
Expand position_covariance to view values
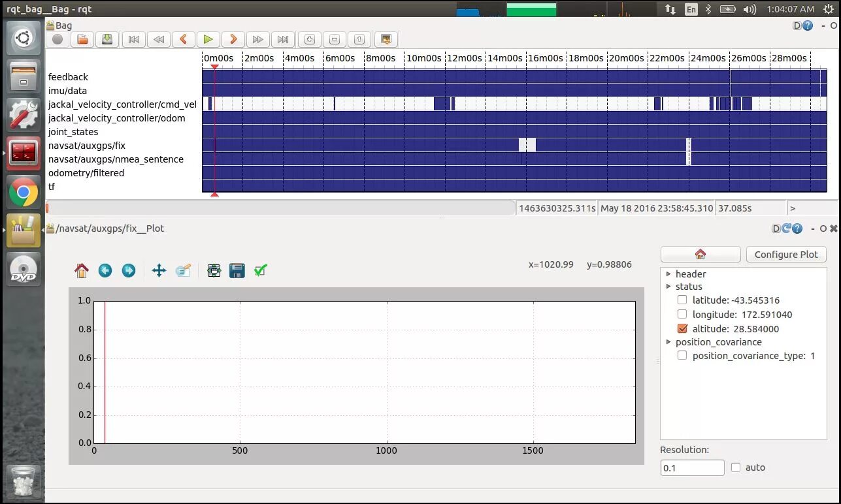[668, 342]
